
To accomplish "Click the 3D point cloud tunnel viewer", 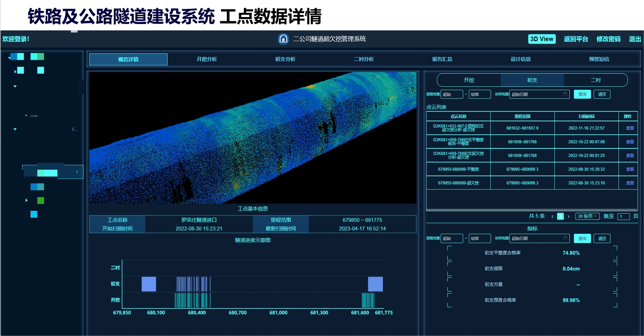I will point(253,138).
